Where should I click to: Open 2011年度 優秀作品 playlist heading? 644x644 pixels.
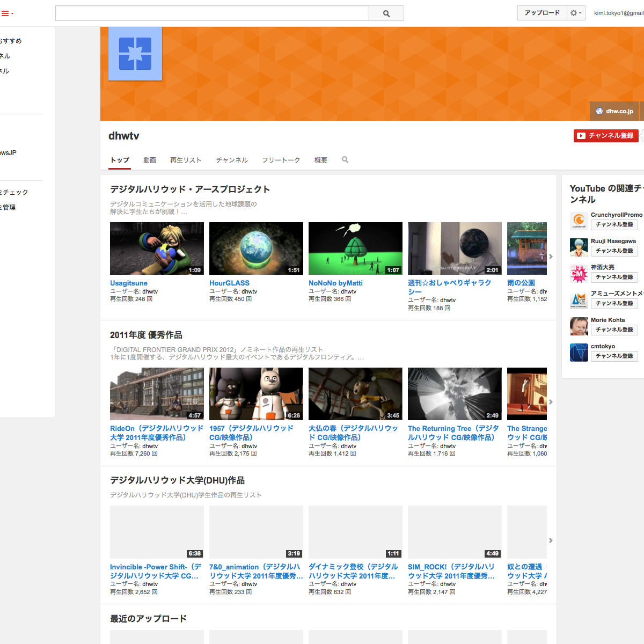tap(146, 335)
